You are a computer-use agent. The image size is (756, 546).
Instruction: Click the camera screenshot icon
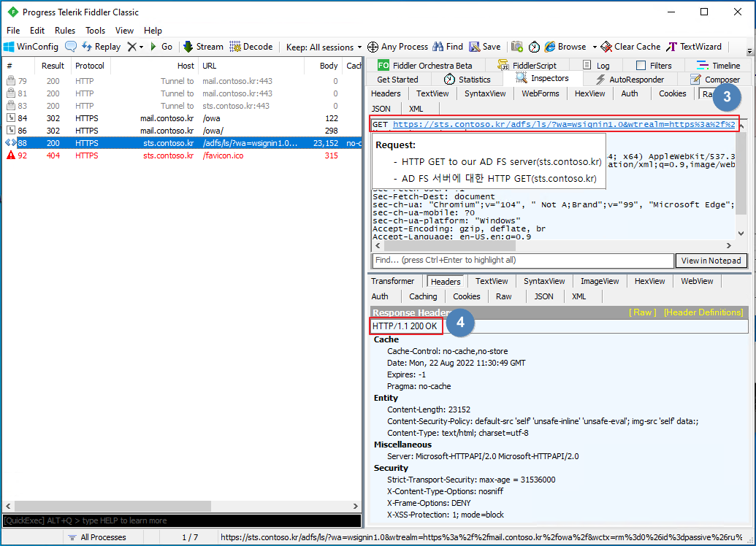517,47
